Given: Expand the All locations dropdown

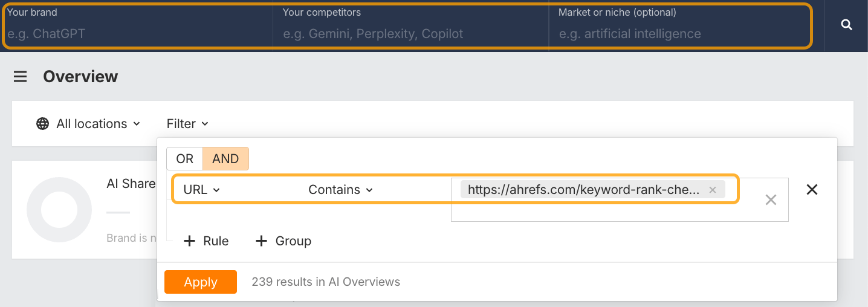Looking at the screenshot, I should (98, 124).
